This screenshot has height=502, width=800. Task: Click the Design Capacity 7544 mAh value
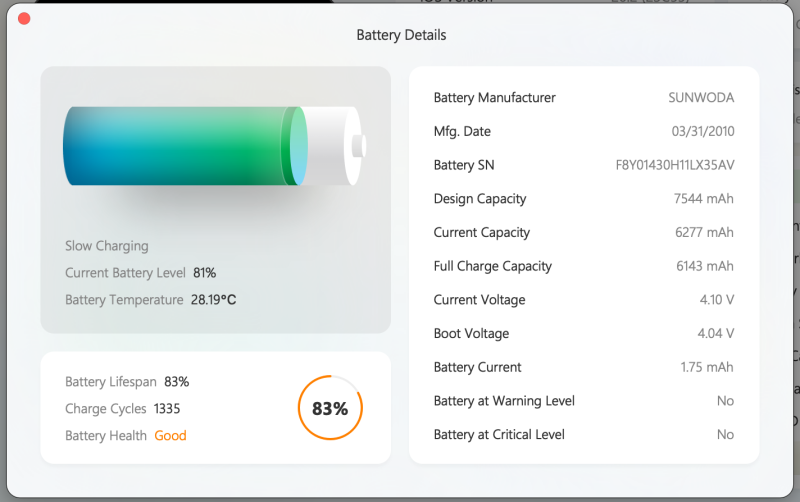pyautogui.click(x=703, y=199)
